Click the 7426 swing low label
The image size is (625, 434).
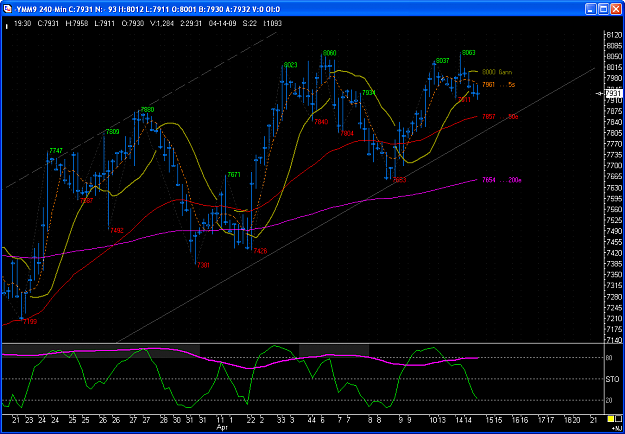tap(260, 251)
